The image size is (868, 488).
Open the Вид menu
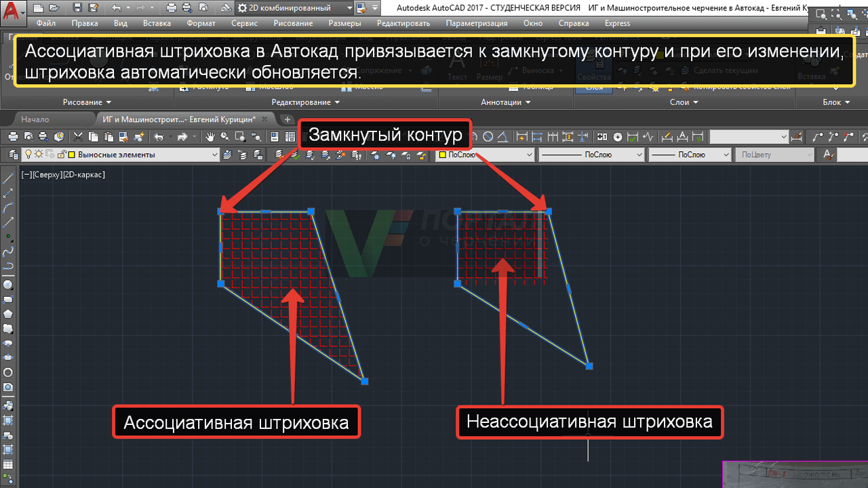(121, 23)
